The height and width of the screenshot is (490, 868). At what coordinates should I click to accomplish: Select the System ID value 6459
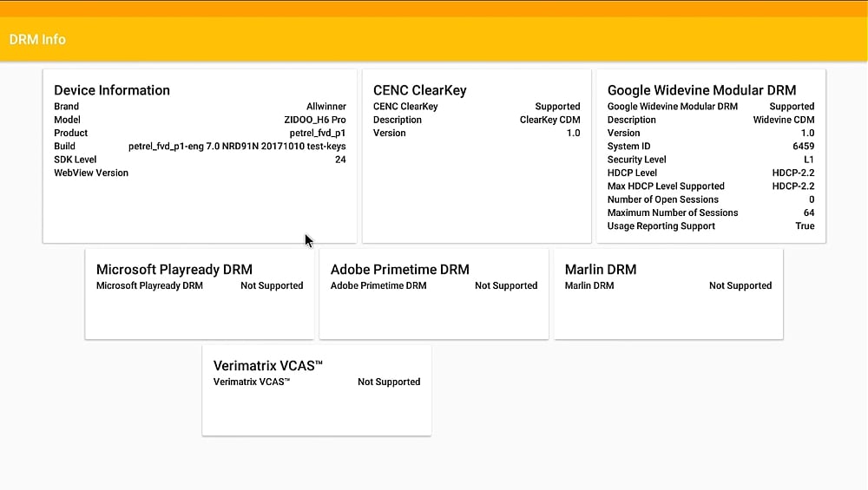(x=803, y=146)
